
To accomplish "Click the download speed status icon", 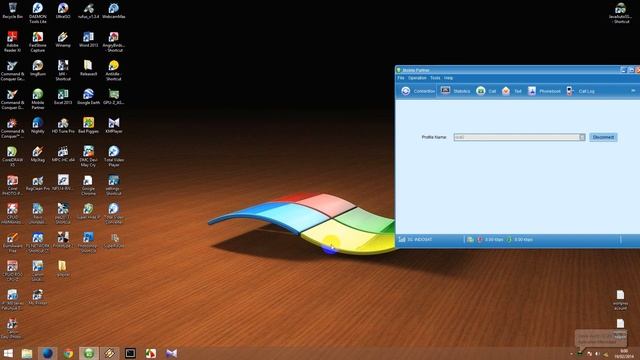I will (x=509, y=240).
